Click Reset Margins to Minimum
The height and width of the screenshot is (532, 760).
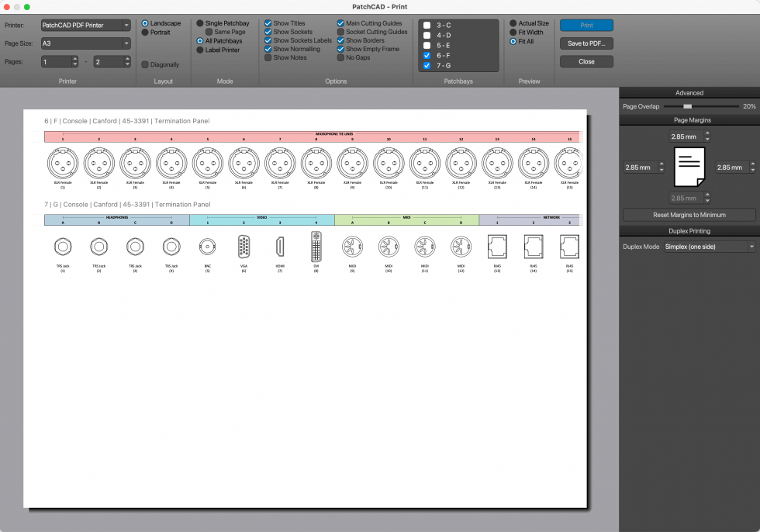coord(689,215)
